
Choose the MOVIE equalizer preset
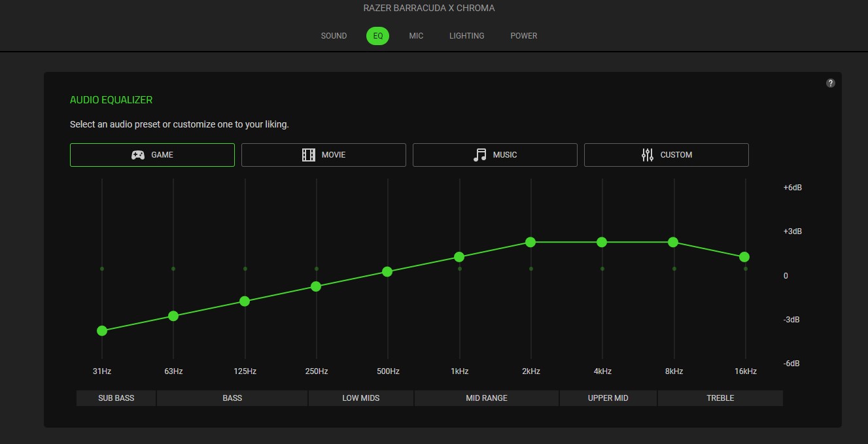point(324,155)
